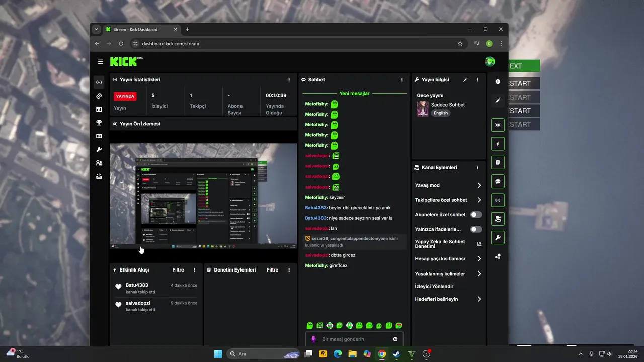Image resolution: width=644 pixels, height=362 pixels.
Task: Click the stream preview thumbnail
Action: [x=203, y=196]
